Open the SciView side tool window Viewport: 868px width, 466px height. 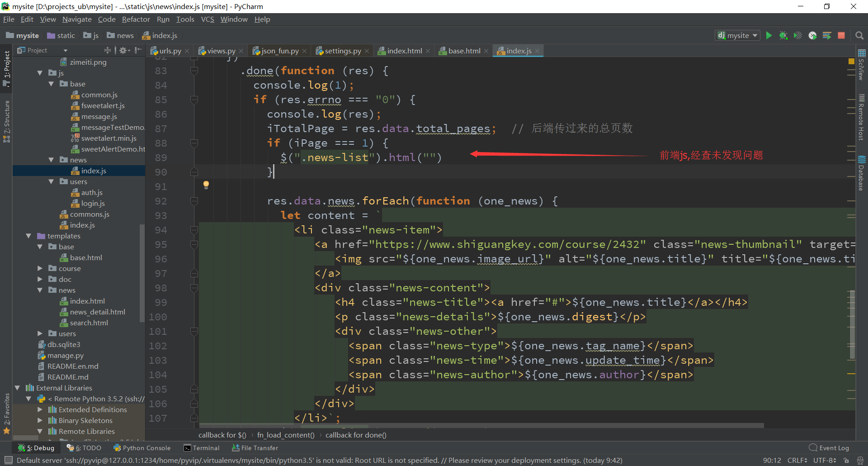click(x=862, y=64)
